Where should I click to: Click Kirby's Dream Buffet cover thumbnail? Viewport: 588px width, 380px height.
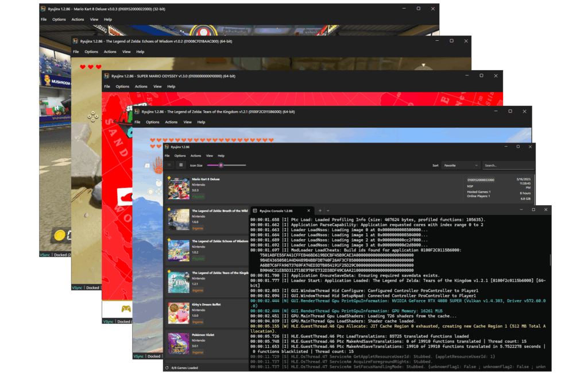178,313
